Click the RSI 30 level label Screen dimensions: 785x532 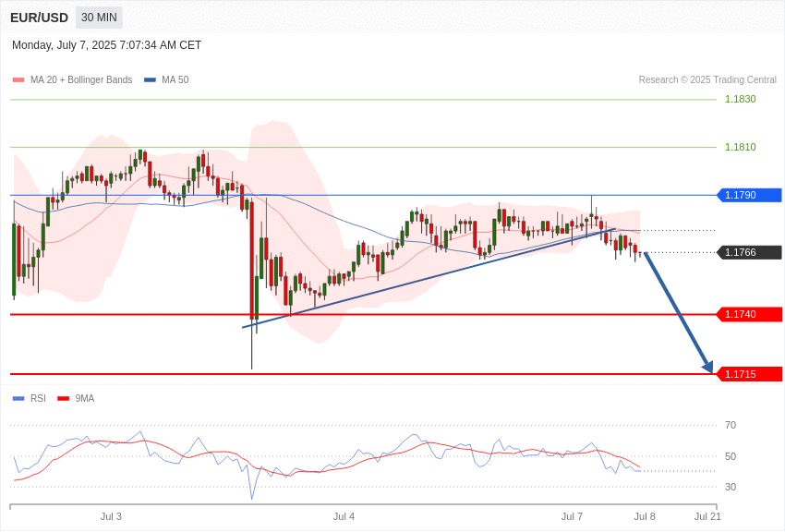point(731,487)
